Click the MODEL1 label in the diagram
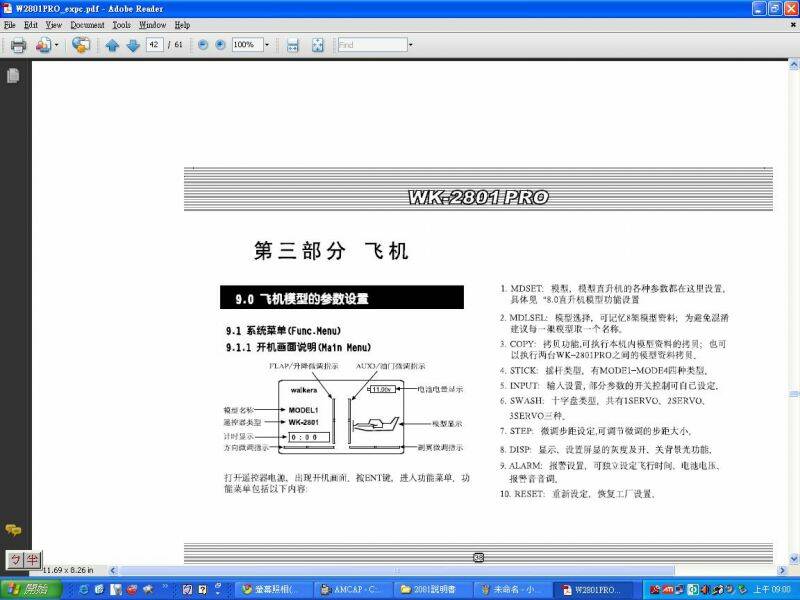This screenshot has height=600, width=800. (x=303, y=410)
